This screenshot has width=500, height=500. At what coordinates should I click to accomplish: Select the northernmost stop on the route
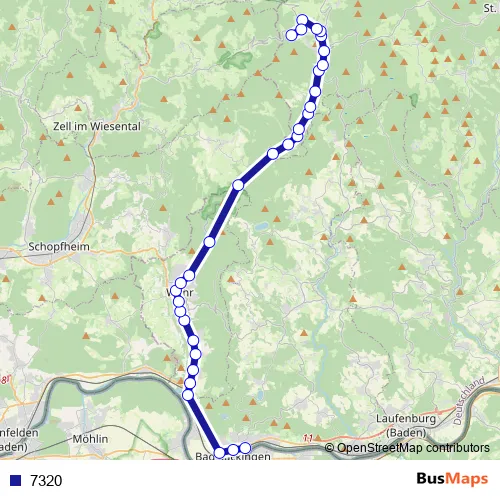302,20
